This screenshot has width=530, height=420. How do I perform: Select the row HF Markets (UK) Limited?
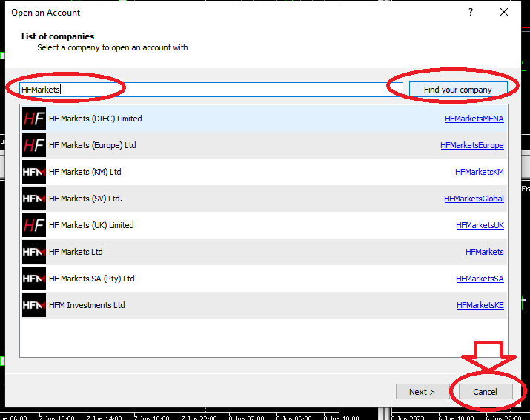[264, 225]
